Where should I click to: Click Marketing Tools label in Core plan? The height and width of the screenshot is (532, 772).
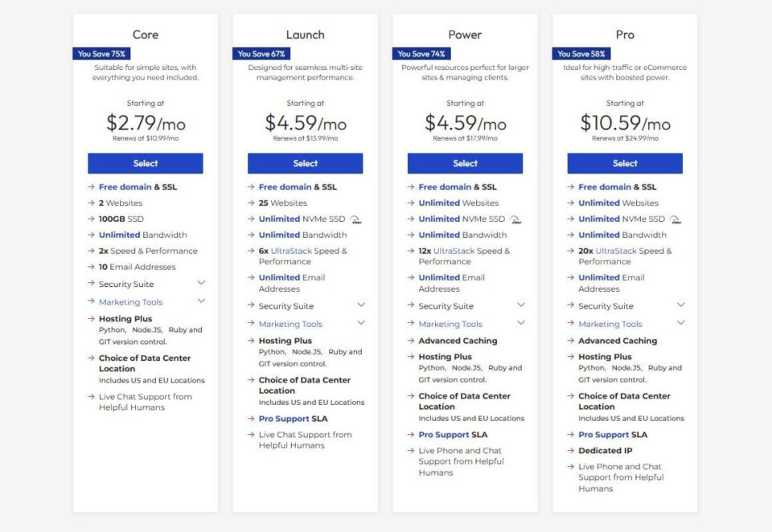click(x=130, y=302)
